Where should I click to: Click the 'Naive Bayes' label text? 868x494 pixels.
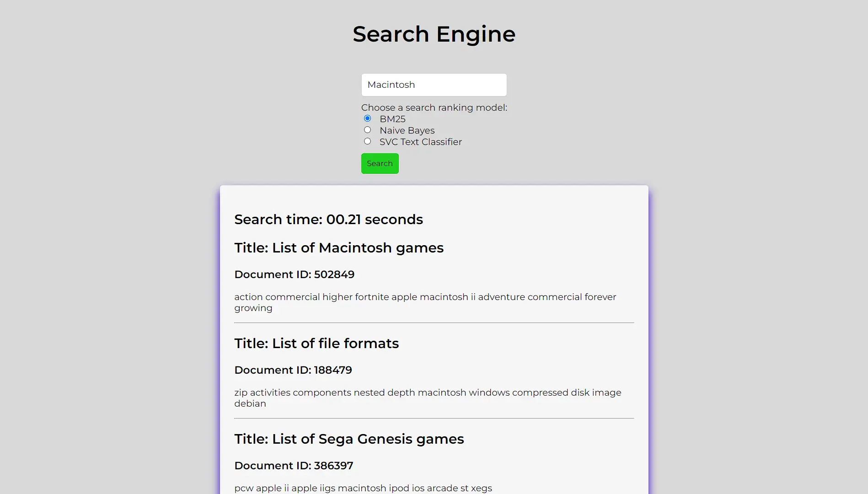point(407,130)
